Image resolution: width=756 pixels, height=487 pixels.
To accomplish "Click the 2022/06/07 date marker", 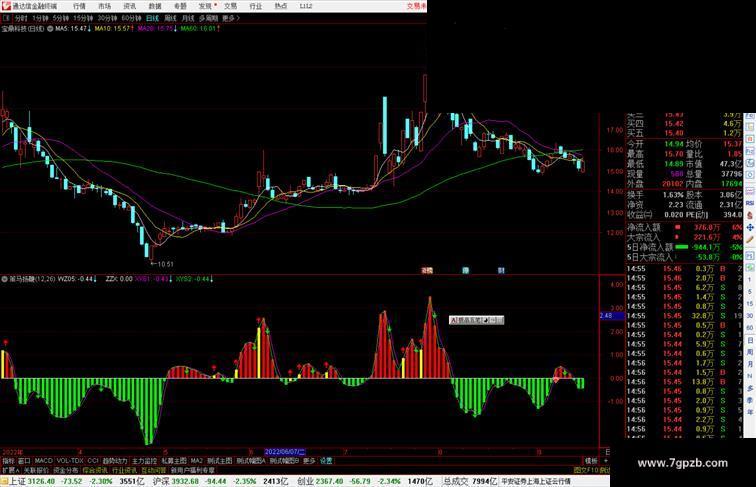I will pyautogui.click(x=285, y=452).
